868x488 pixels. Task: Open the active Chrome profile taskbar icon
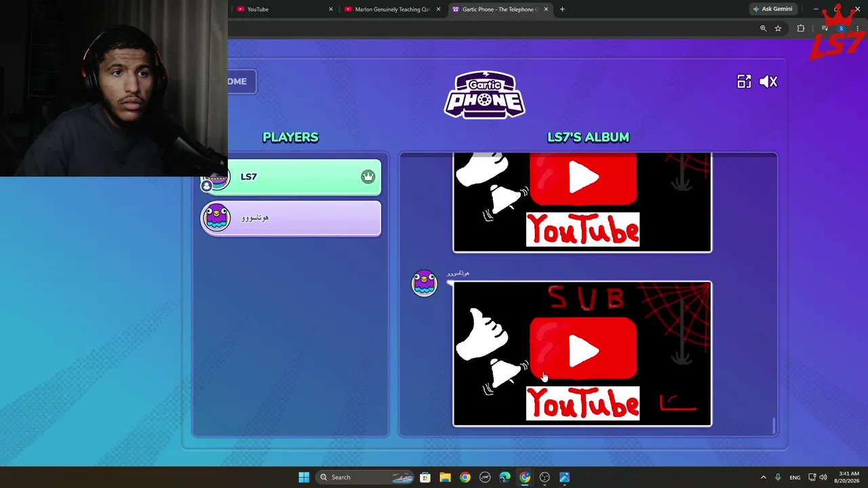524,477
